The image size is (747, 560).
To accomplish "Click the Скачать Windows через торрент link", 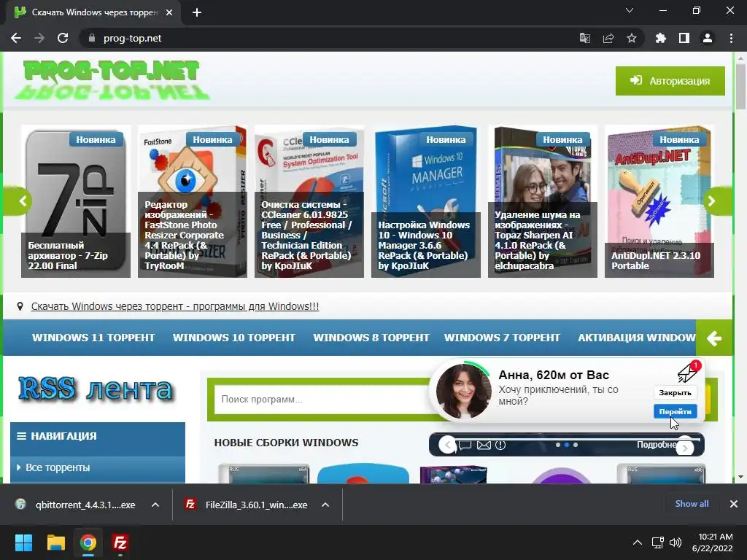I will click(175, 306).
